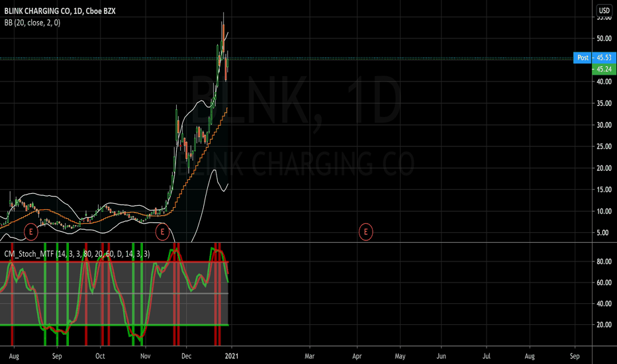Click the 60.00 stochastic axis label
This screenshot has width=617, height=364.
[x=604, y=283]
